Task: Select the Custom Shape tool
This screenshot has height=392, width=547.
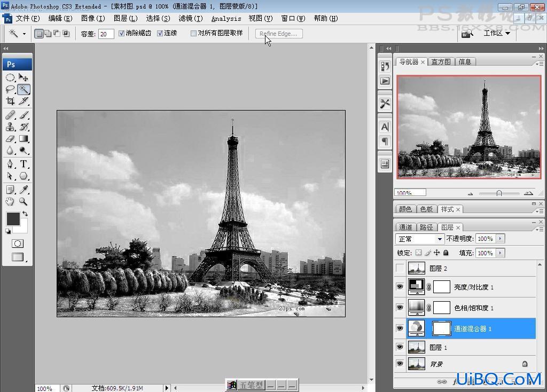Action: point(24,176)
